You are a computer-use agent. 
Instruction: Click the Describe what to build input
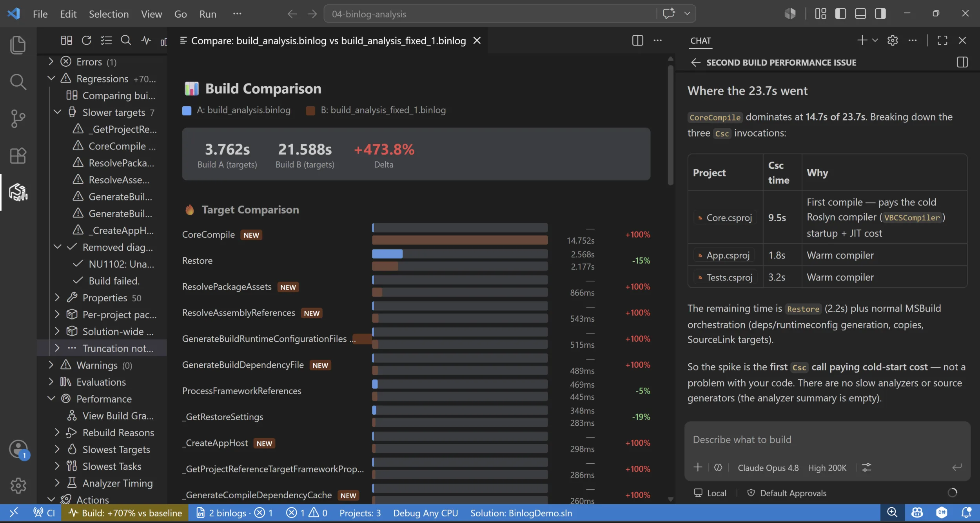tap(827, 439)
